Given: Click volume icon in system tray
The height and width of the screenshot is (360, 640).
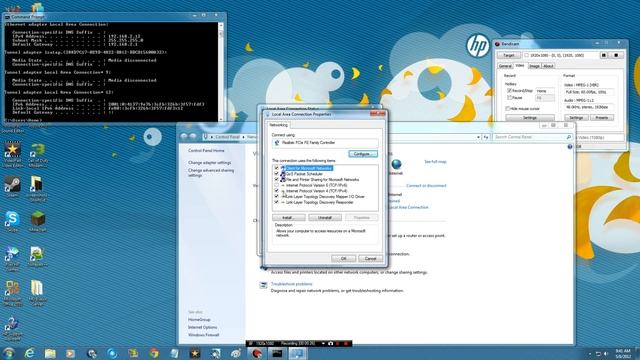Looking at the screenshot, I should tap(606, 353).
